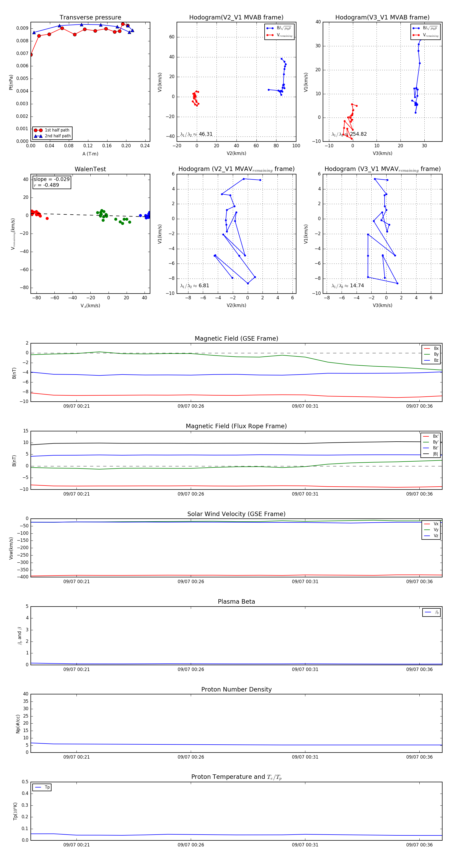Click 'Magnetic Field (GSE Frame)' title
This screenshot has width=473, height=868.
click(x=236, y=339)
